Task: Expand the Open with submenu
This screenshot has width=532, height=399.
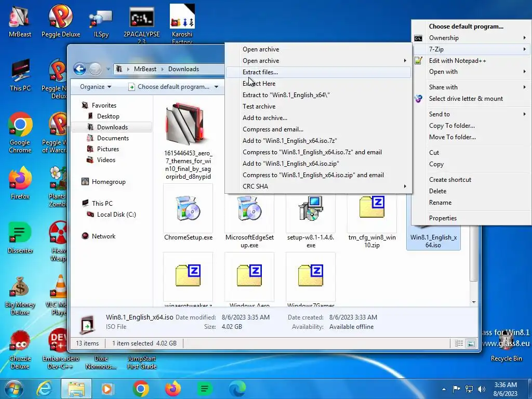Action: [x=471, y=72]
